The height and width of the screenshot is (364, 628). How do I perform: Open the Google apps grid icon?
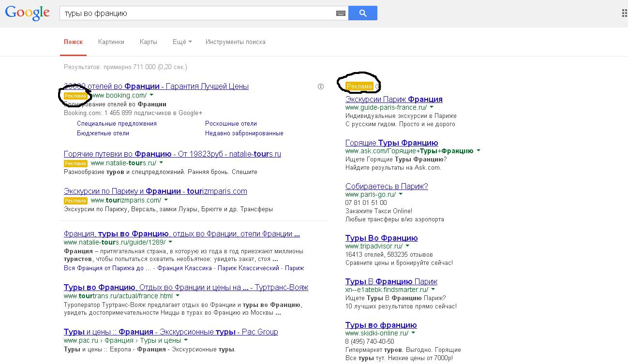pos(624,14)
